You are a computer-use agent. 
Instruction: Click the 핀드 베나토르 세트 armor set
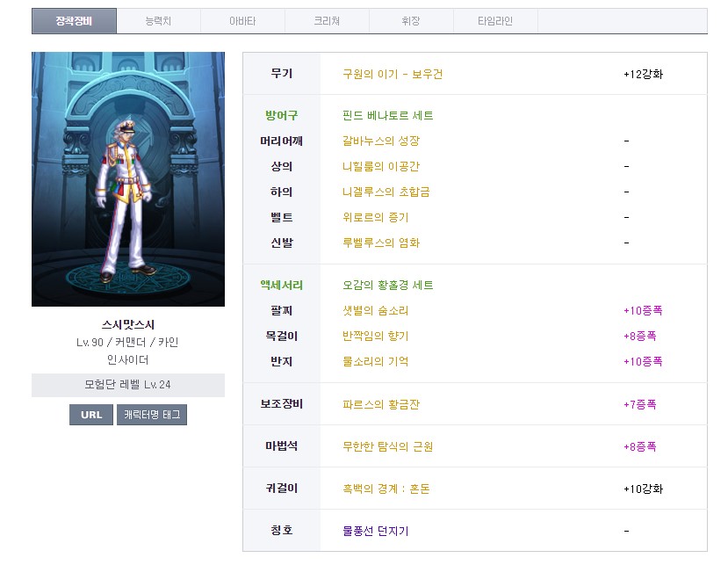point(388,116)
